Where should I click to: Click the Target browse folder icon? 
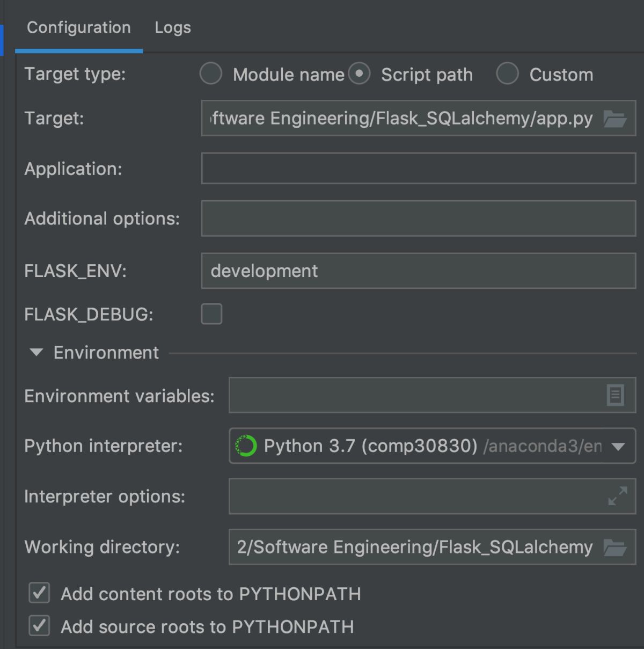tap(614, 118)
